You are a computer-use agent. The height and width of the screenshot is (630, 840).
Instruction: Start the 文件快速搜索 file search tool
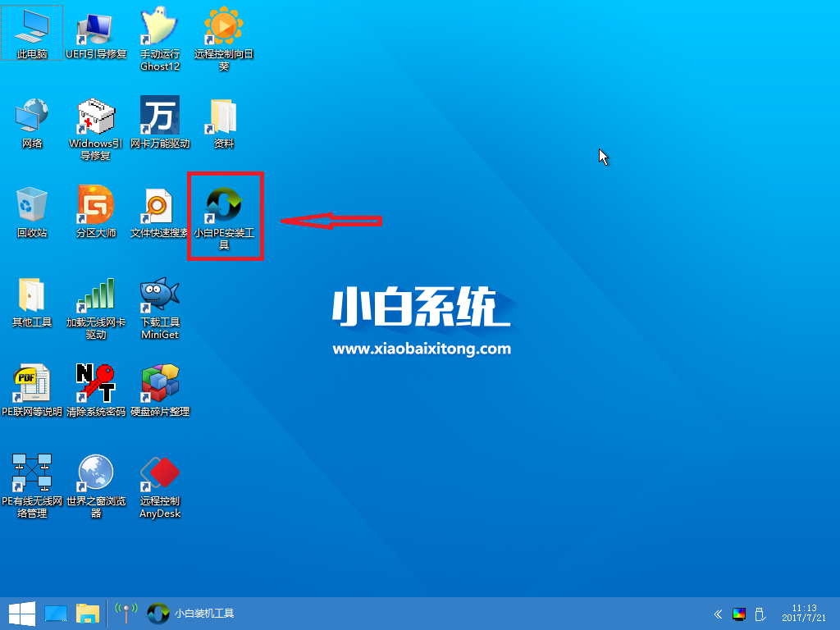click(x=161, y=207)
